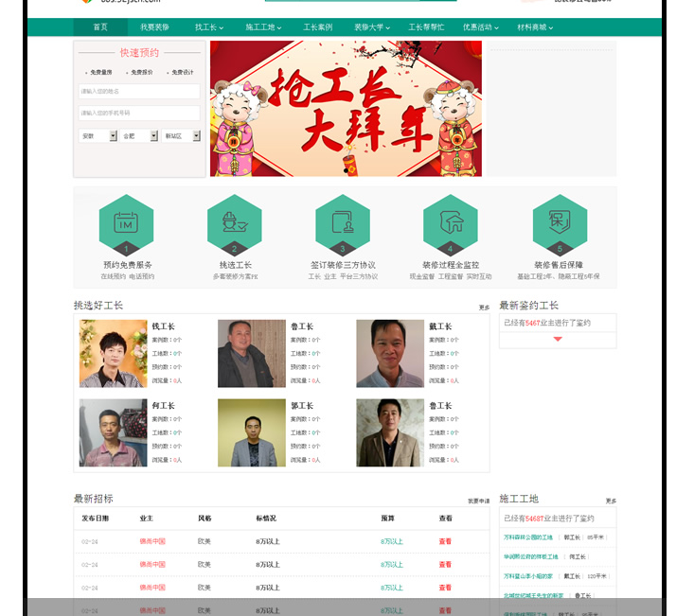
Task: Click the 标情况 column header
Action: click(x=266, y=519)
